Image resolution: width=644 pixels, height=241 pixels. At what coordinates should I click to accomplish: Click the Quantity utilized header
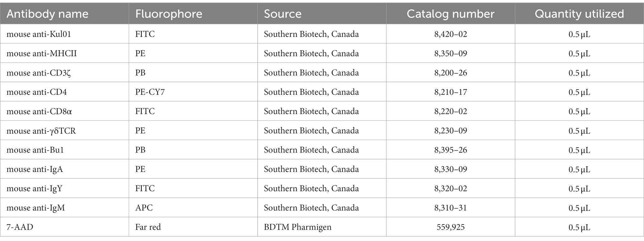[x=579, y=14]
